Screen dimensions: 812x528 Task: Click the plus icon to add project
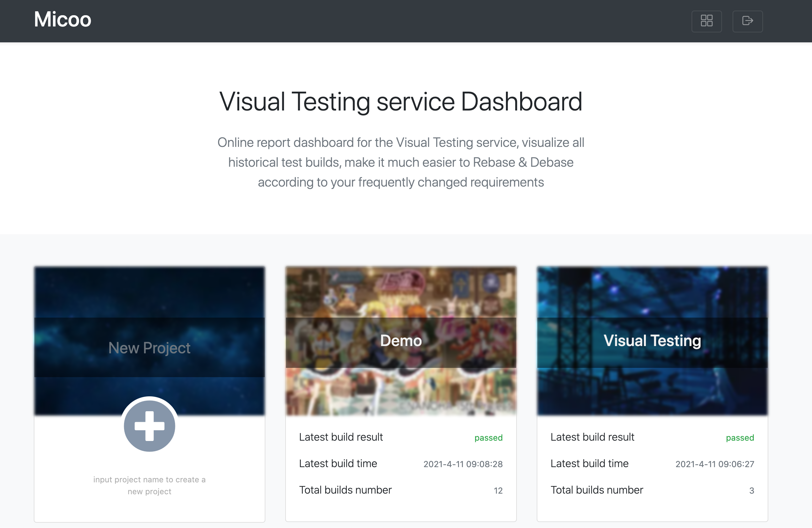click(x=150, y=426)
